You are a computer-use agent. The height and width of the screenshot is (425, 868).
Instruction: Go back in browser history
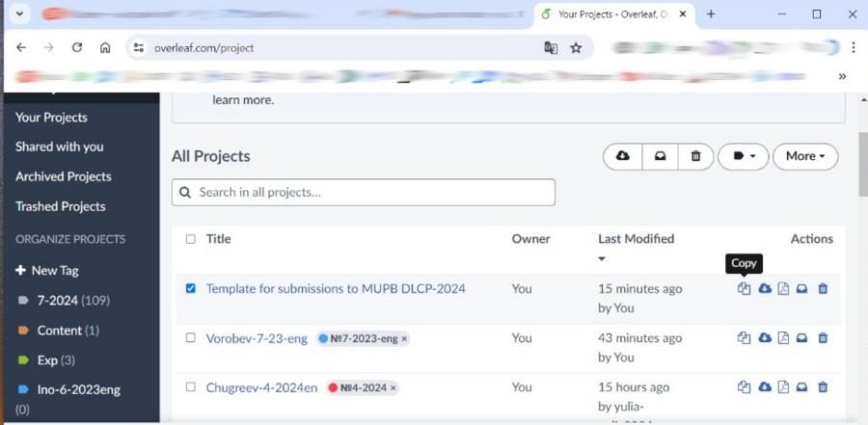coord(21,47)
